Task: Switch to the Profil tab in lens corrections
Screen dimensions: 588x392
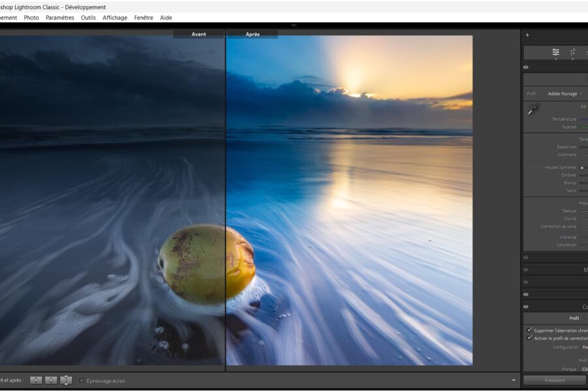Action: (574, 318)
